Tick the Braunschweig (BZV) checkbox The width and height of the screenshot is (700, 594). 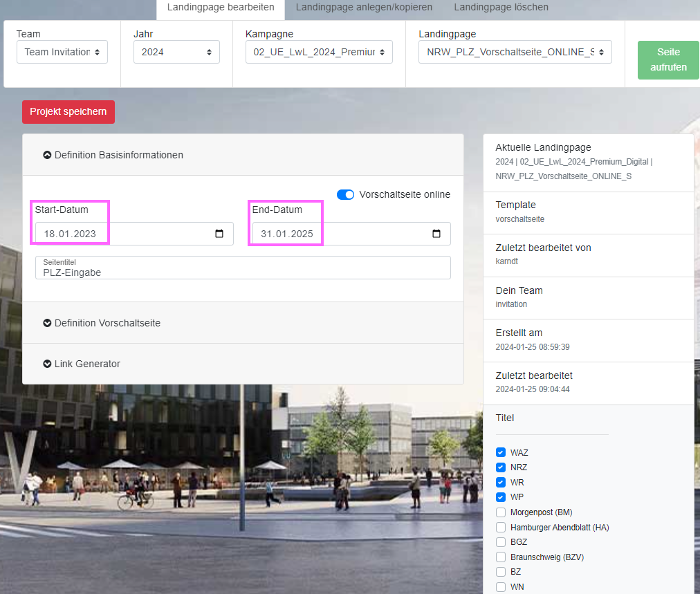point(501,557)
